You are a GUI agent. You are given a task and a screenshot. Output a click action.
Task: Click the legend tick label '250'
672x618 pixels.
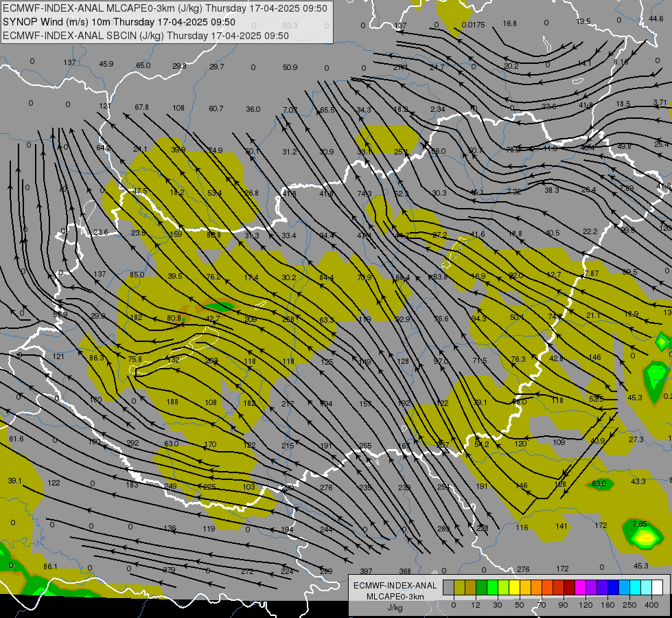pos(629,605)
